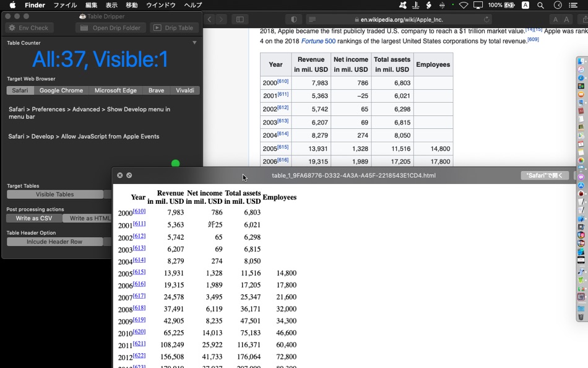This screenshot has height=368, width=588.
Task: Select Safari as target web browser
Action: pos(20,90)
